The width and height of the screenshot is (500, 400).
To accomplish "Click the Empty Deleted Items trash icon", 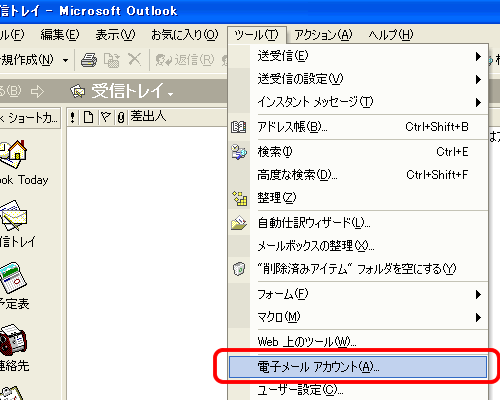I will click(x=239, y=269).
